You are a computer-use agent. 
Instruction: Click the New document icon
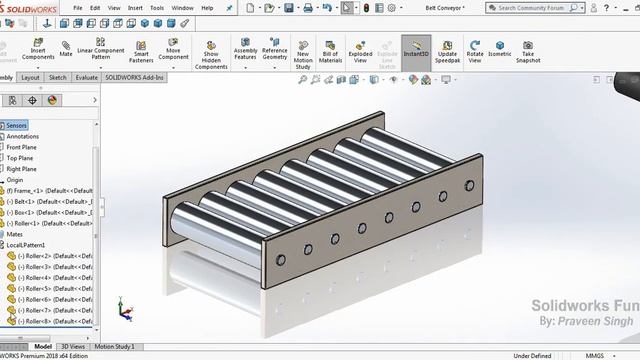pos(250,8)
